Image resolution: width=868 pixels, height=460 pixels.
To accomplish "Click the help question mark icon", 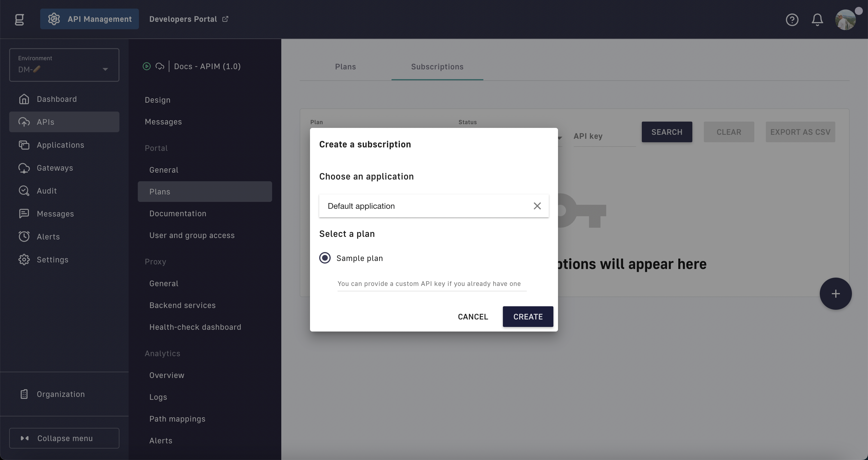I will pyautogui.click(x=792, y=20).
